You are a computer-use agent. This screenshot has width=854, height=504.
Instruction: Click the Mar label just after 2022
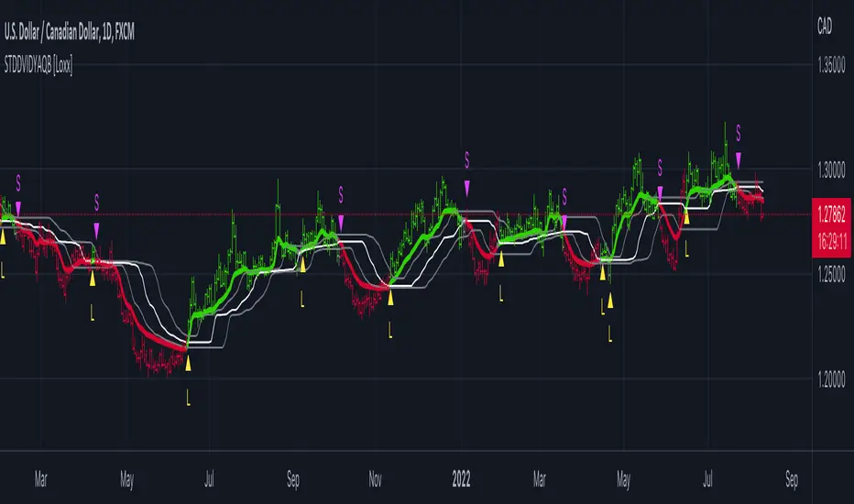click(x=539, y=479)
